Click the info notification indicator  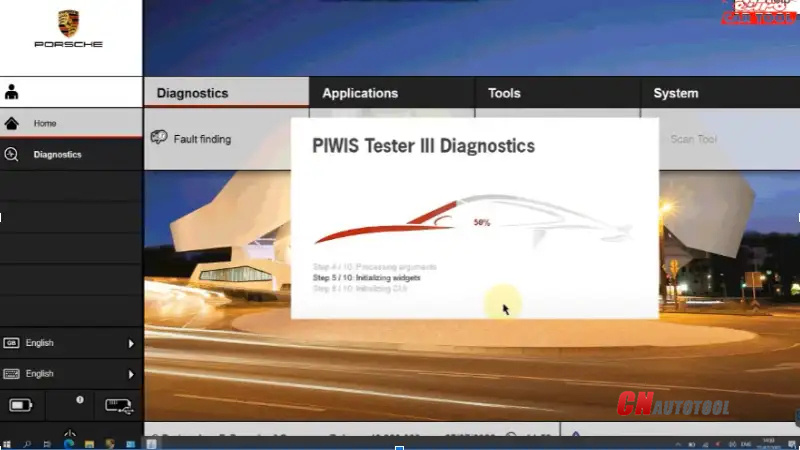point(80,400)
